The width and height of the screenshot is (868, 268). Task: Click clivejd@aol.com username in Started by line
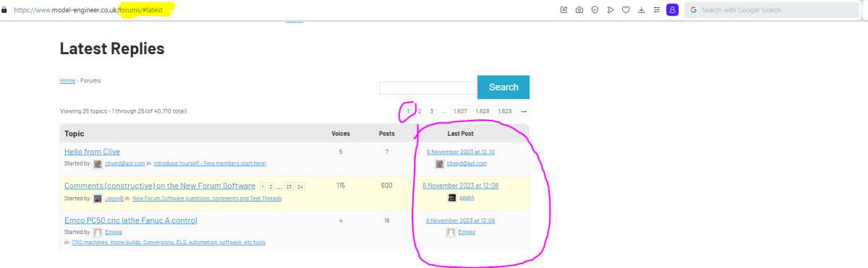pyautogui.click(x=125, y=164)
